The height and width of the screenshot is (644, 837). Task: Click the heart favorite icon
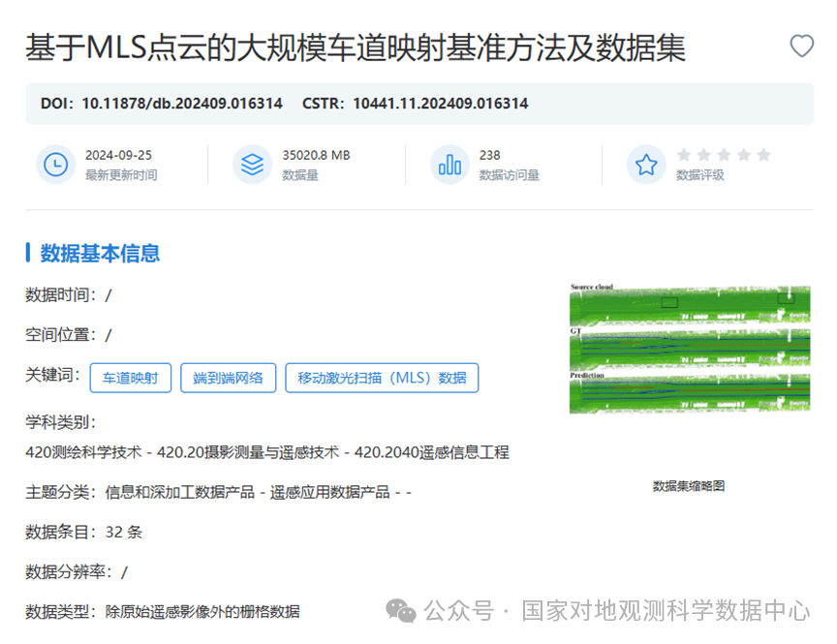[x=802, y=46]
